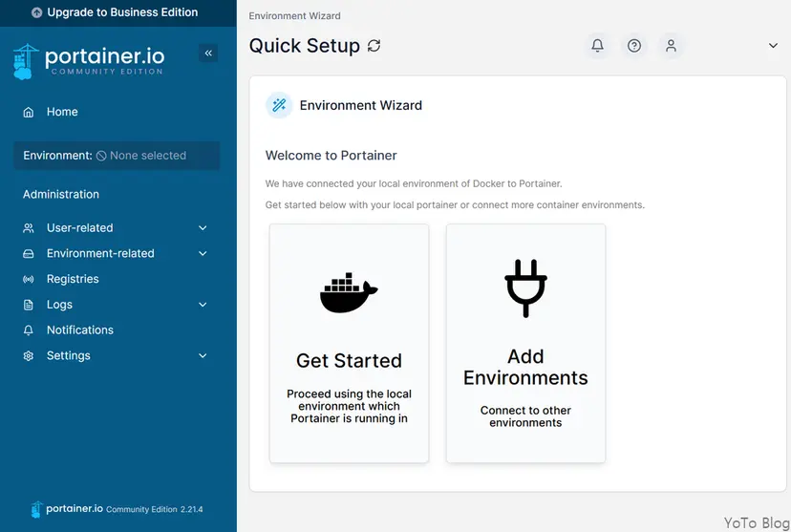Screen dimensions: 791x532
Task: Expand the Environment-related chevron
Action: tap(203, 254)
